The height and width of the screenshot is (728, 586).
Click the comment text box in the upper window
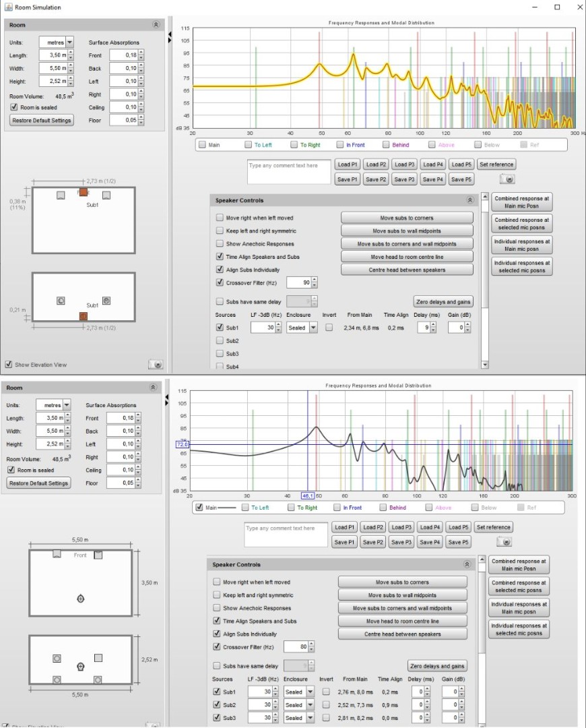point(289,171)
